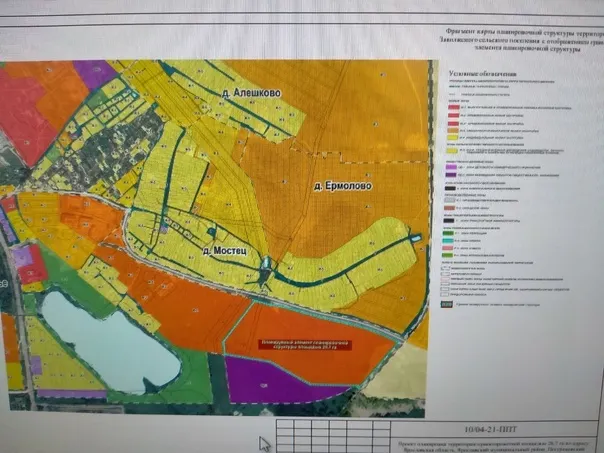Choose the brown legend swatch
This screenshot has height=453, width=604.
tap(450, 208)
